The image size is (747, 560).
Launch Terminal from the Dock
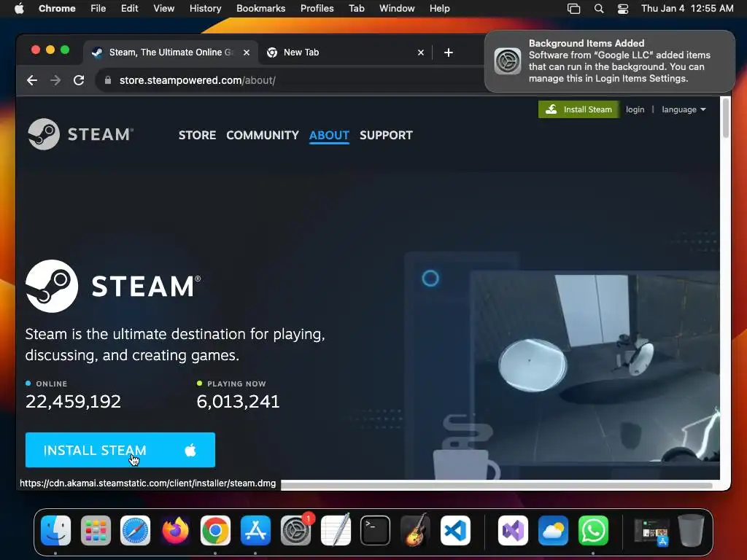376,531
